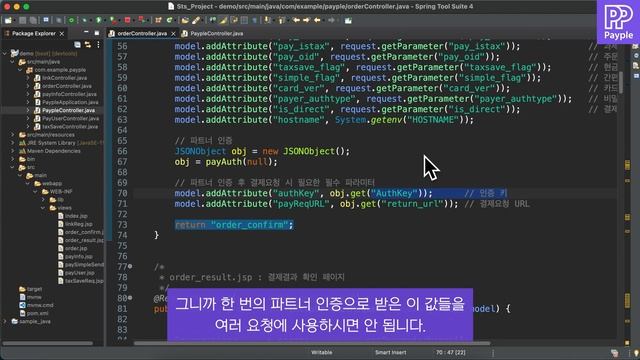Click the red Stop toolbar icon
The height and width of the screenshot is (360, 640).
coord(127,20)
